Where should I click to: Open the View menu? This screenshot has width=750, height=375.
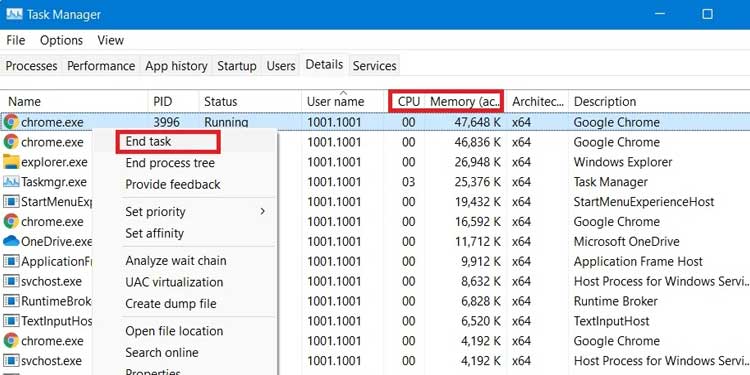click(x=110, y=41)
